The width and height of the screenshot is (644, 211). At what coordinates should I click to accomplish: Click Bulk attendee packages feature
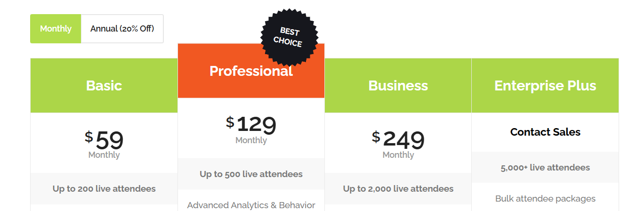tap(545, 199)
